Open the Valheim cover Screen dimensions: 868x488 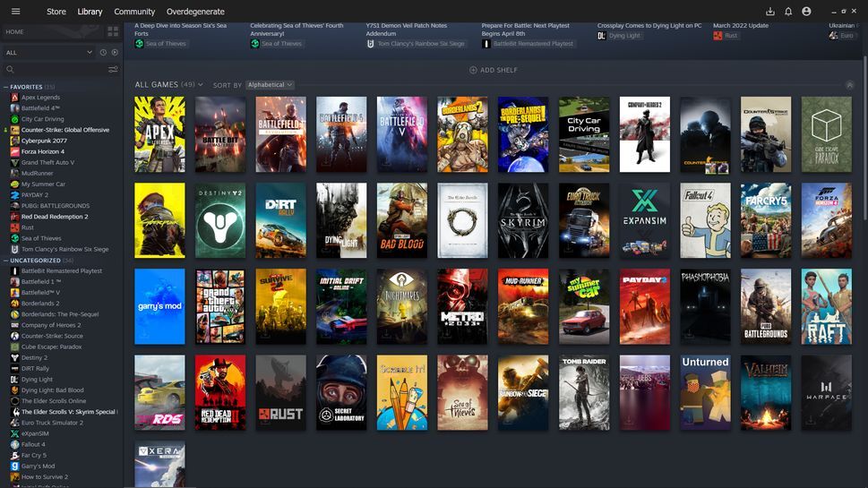[766, 392]
